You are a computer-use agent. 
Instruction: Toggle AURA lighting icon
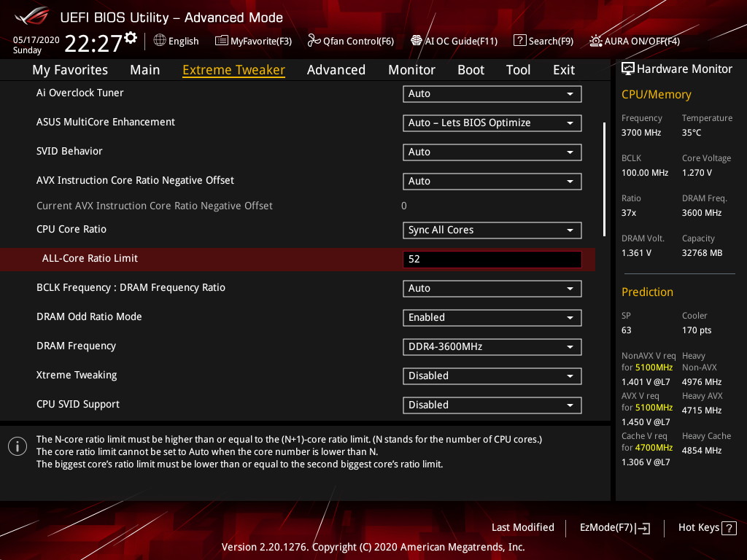(x=595, y=41)
